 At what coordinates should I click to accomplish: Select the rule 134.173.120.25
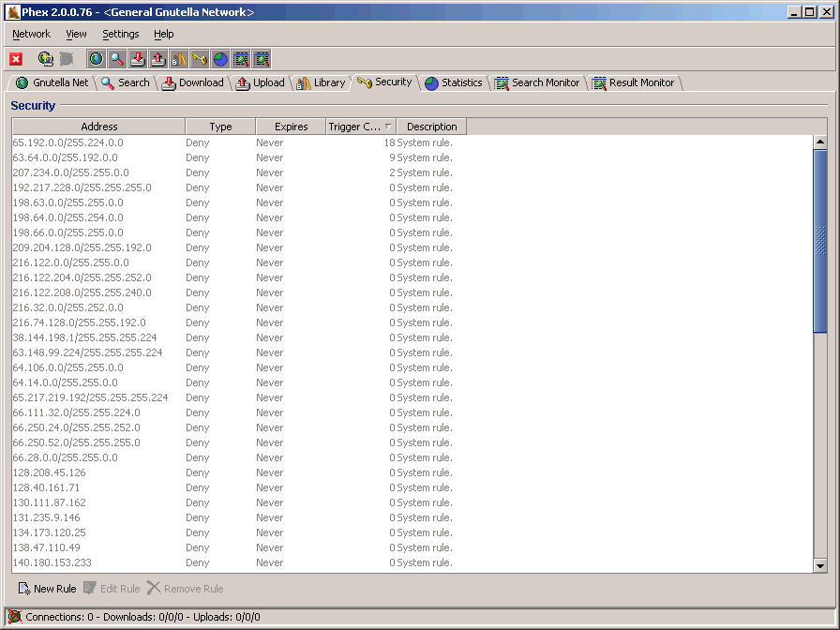tap(239, 532)
